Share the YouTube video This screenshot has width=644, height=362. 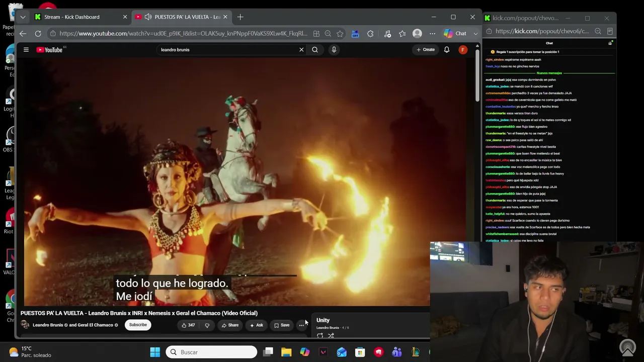tap(230, 325)
